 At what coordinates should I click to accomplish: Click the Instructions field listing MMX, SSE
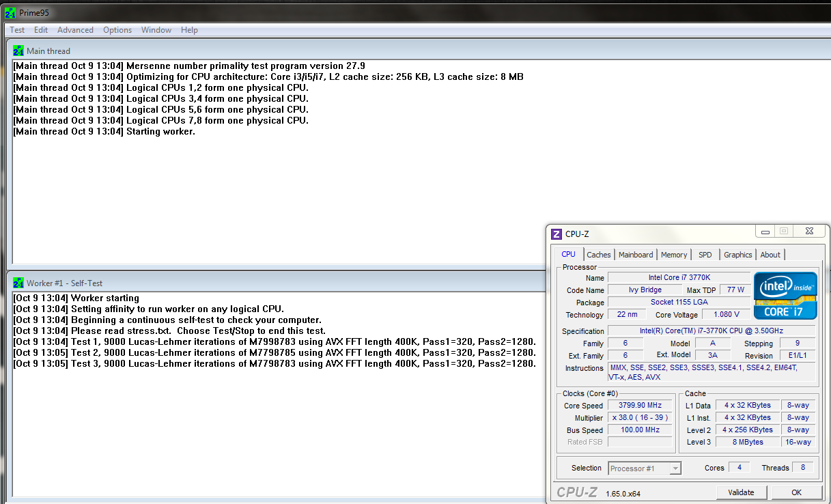712,372
